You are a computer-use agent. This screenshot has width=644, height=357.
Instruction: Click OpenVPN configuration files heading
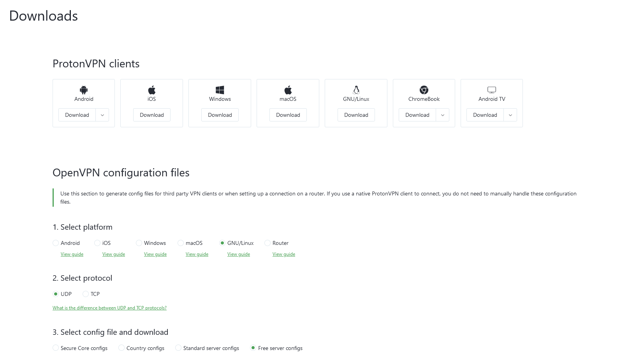point(121,173)
